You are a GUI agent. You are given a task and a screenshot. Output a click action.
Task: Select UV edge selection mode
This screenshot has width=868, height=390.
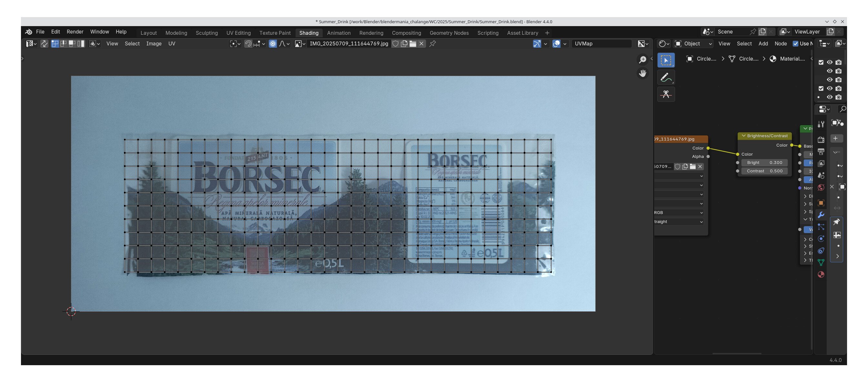[63, 44]
